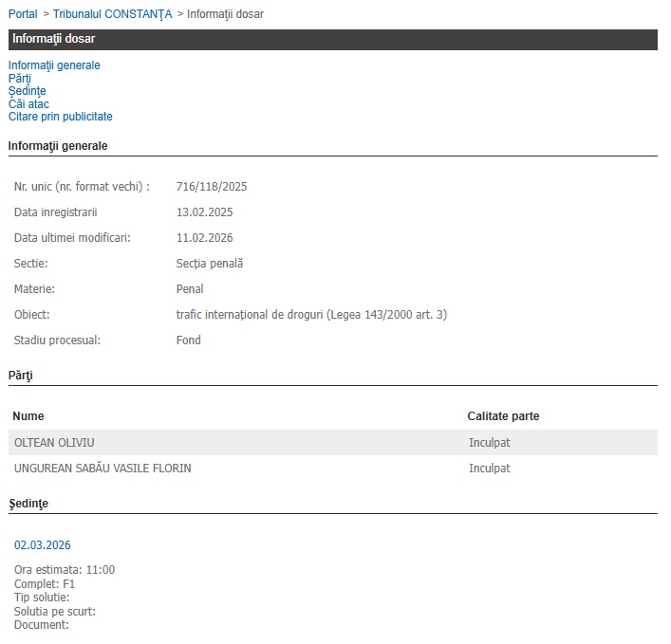This screenshot has width=671, height=644.
Task: Open Citare prin publicitate link
Action: pos(61,117)
